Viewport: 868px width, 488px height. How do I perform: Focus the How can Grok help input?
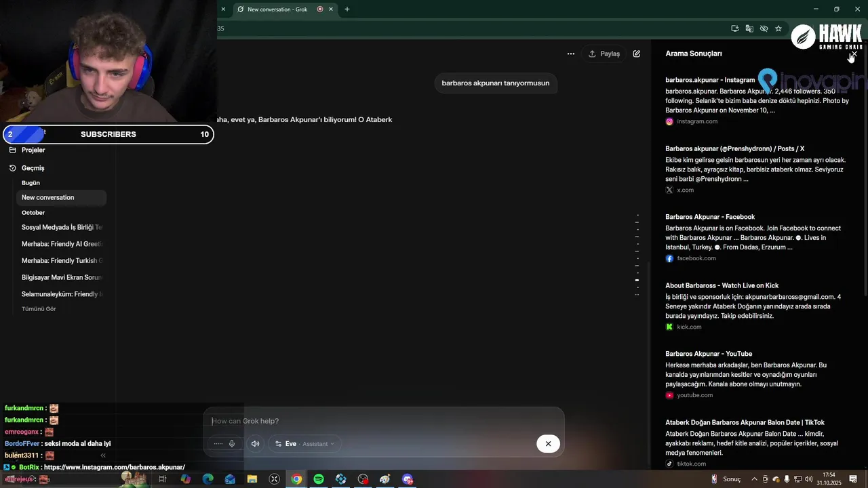point(383,421)
